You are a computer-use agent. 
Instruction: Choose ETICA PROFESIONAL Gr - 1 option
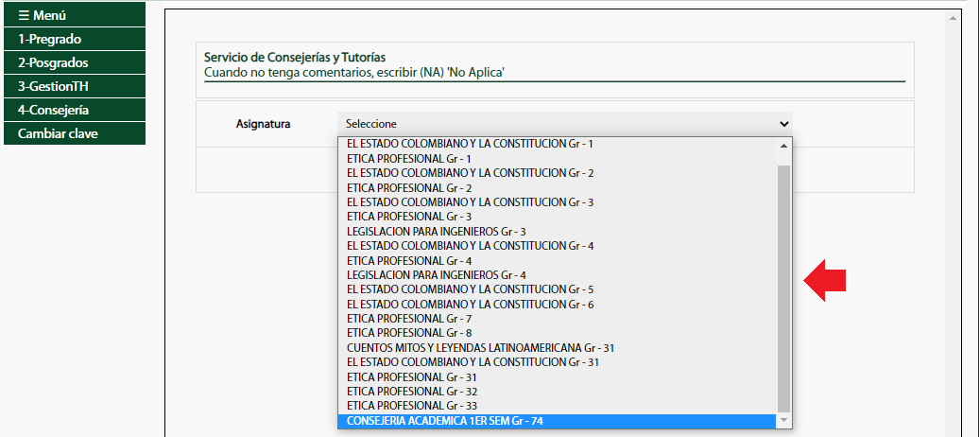pyautogui.click(x=557, y=159)
